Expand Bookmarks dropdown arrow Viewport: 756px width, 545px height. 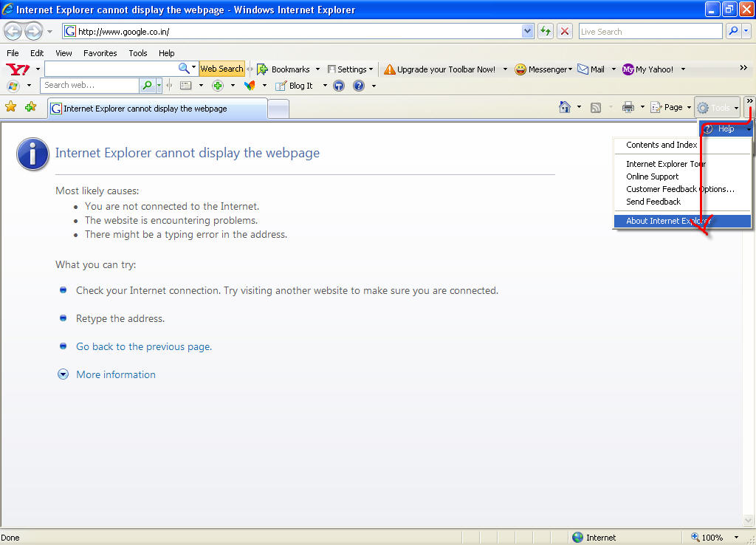point(317,69)
